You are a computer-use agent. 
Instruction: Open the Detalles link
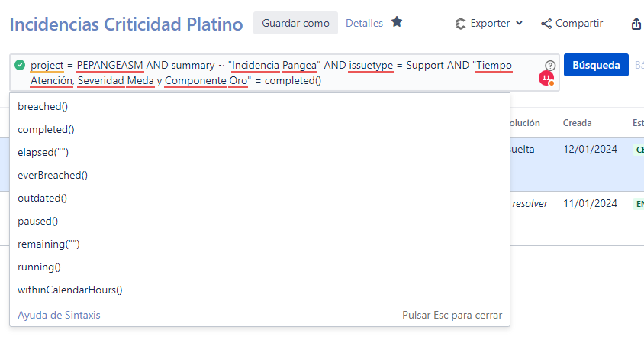(364, 23)
